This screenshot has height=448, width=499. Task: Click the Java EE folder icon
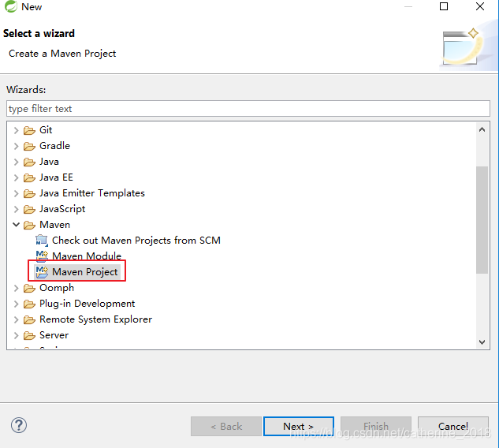pyautogui.click(x=29, y=177)
